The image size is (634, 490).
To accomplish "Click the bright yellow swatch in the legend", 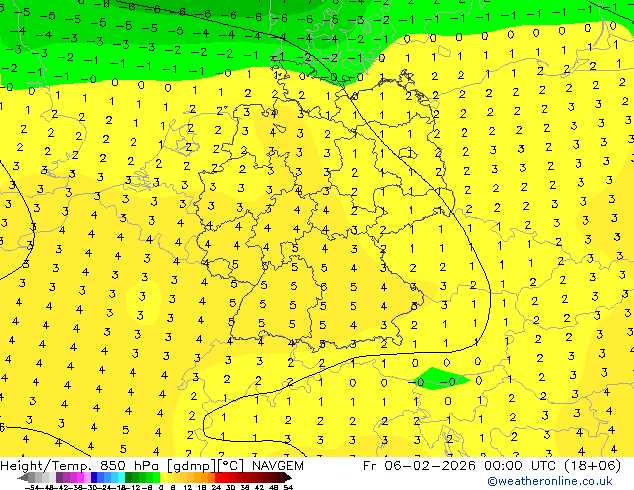I will click(x=163, y=477).
